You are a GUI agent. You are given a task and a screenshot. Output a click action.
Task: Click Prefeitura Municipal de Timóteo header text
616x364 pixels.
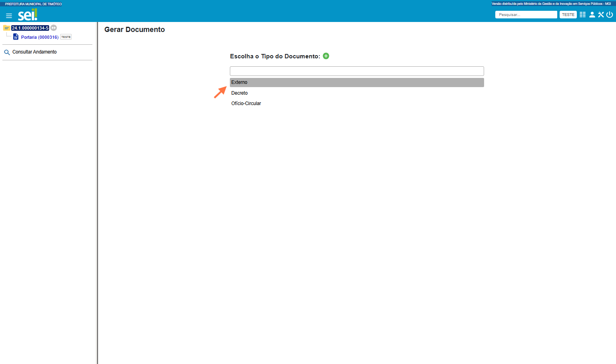pyautogui.click(x=33, y=4)
